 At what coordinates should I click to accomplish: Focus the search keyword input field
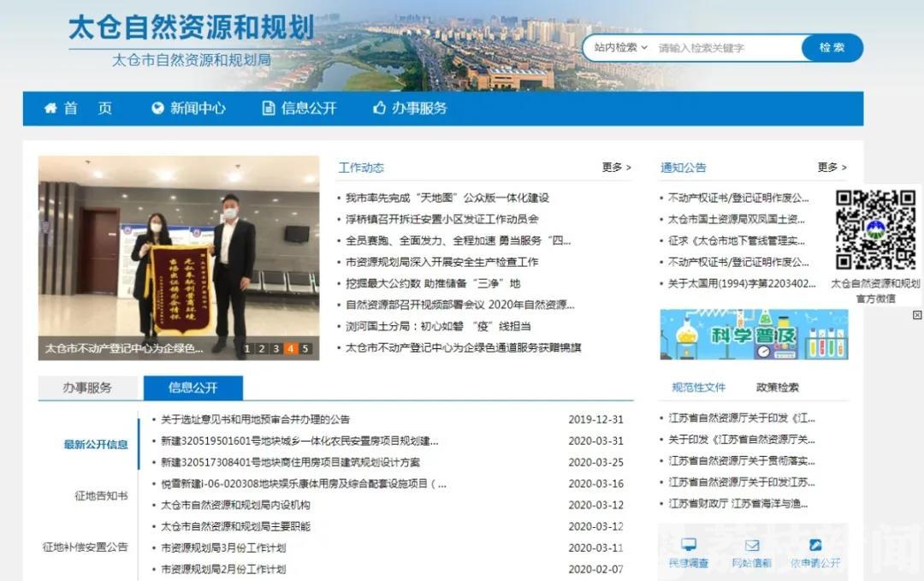(728, 48)
